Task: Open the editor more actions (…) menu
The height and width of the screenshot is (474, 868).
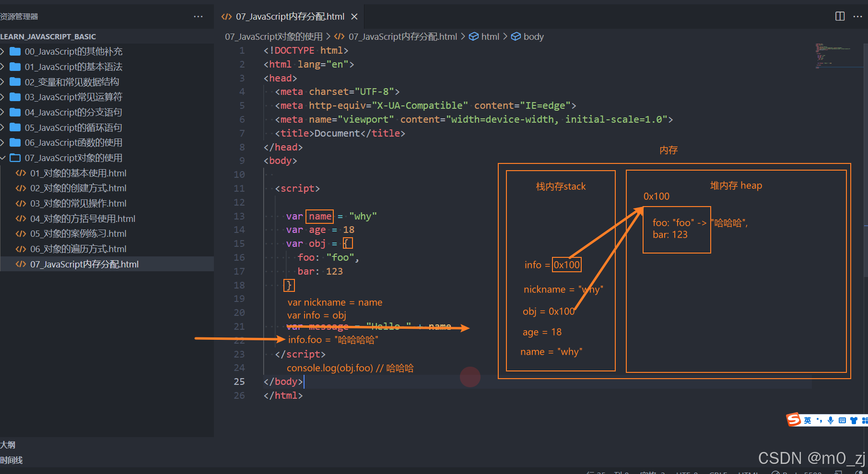Action: (858, 16)
